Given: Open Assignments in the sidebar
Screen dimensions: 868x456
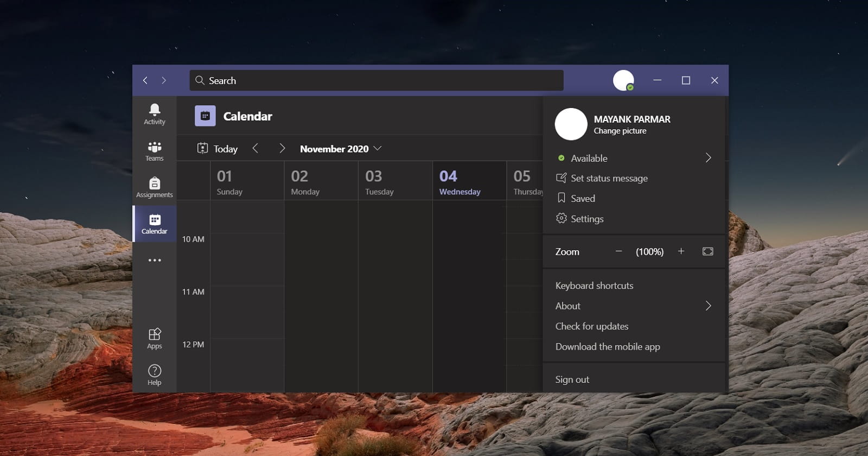Looking at the screenshot, I should pyautogui.click(x=155, y=187).
